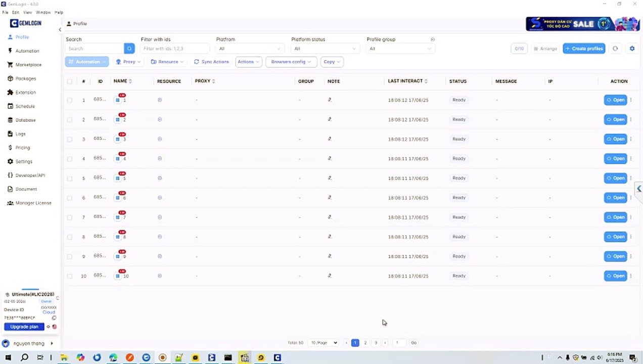
Task: Tick the checkbox for profile row 10
Action: (x=70, y=276)
